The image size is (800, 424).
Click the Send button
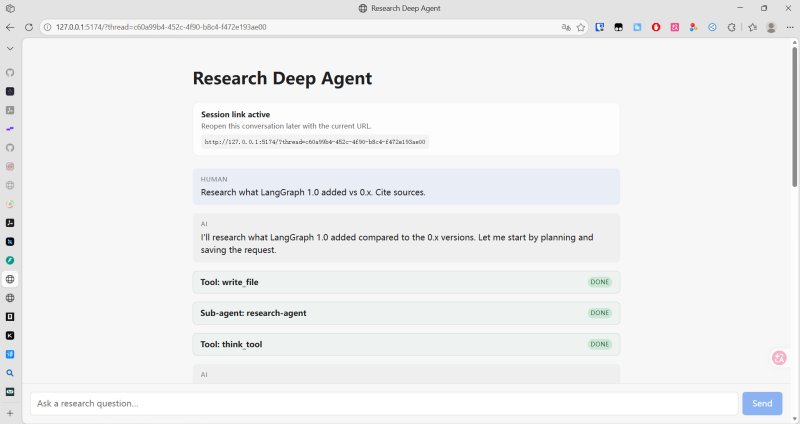point(762,404)
